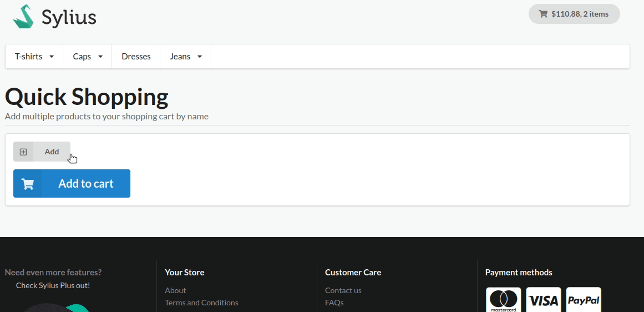Open Check Sylius Plus out link
The width and height of the screenshot is (644, 312).
point(53,285)
